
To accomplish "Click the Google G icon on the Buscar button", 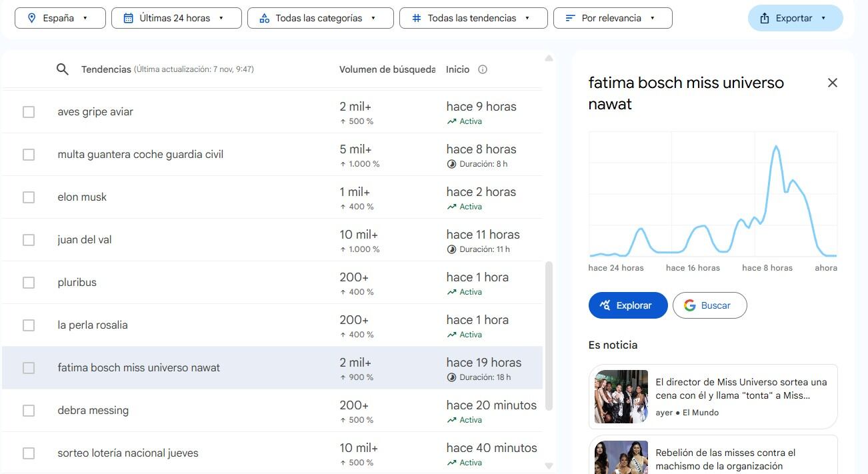I will (689, 305).
